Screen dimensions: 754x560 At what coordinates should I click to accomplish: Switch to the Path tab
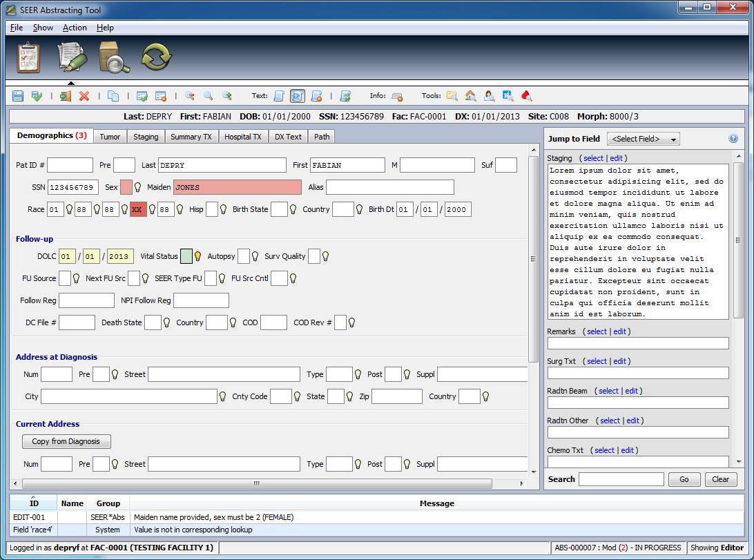[322, 137]
